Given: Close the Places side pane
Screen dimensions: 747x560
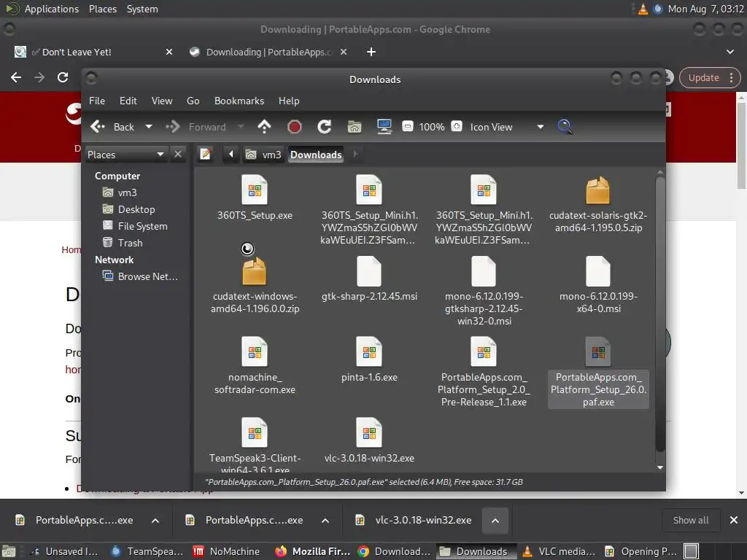Looking at the screenshot, I should [178, 155].
